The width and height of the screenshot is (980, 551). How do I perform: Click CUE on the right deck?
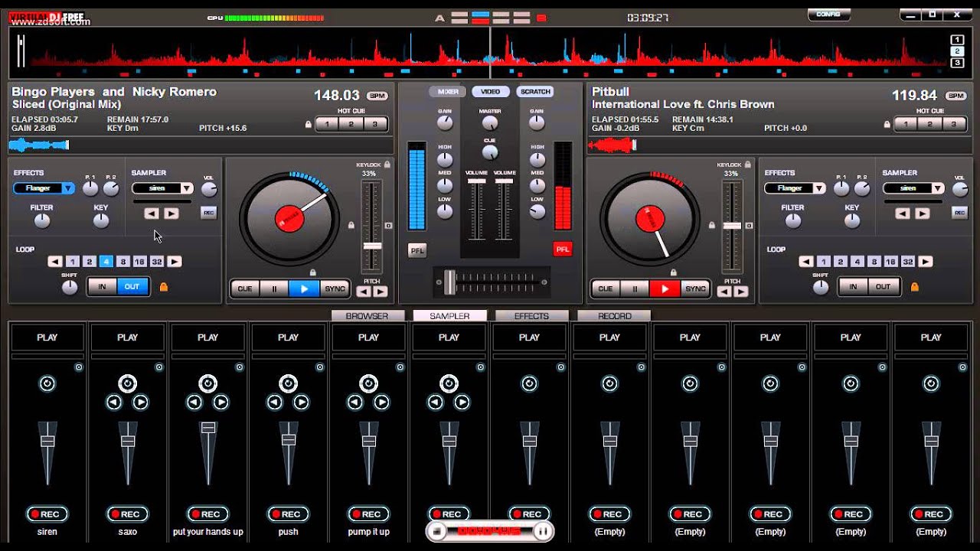click(605, 289)
